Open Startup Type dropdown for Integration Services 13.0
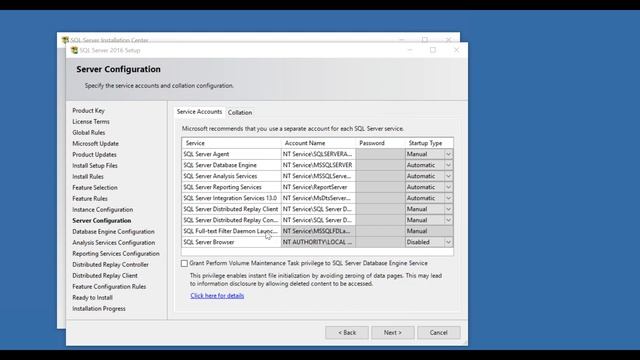This screenshot has width=640, height=360. pyautogui.click(x=448, y=198)
